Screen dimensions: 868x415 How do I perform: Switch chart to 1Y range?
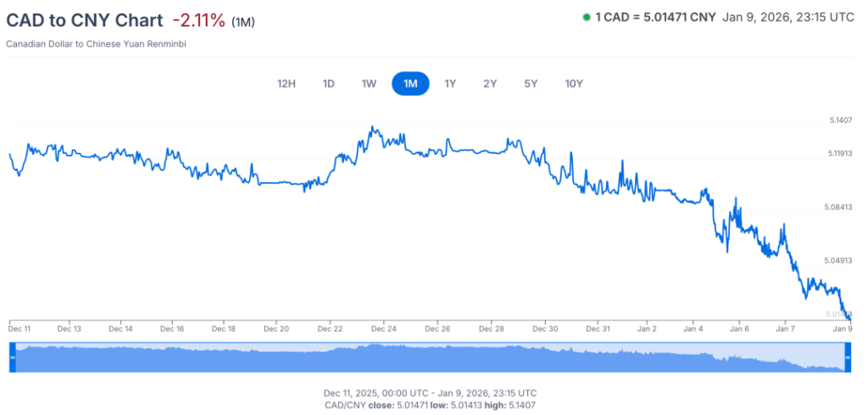pyautogui.click(x=450, y=84)
